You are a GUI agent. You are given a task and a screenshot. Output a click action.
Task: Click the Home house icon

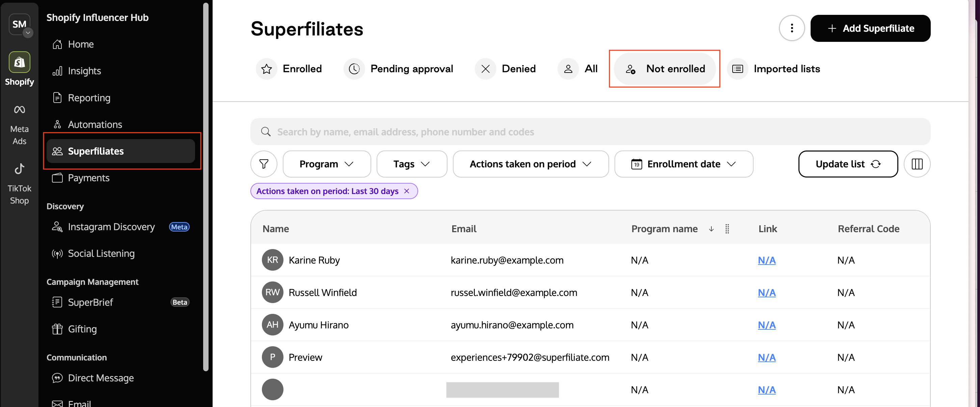(x=57, y=44)
